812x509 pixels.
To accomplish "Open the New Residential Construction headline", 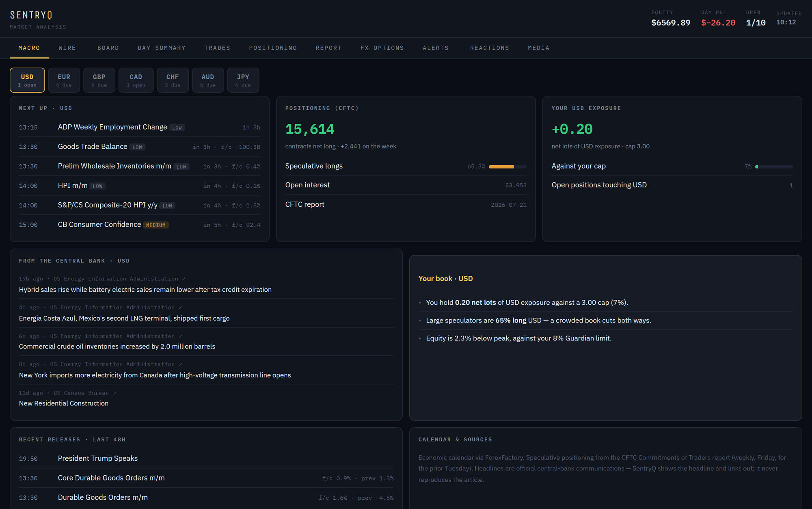I will [x=64, y=403].
